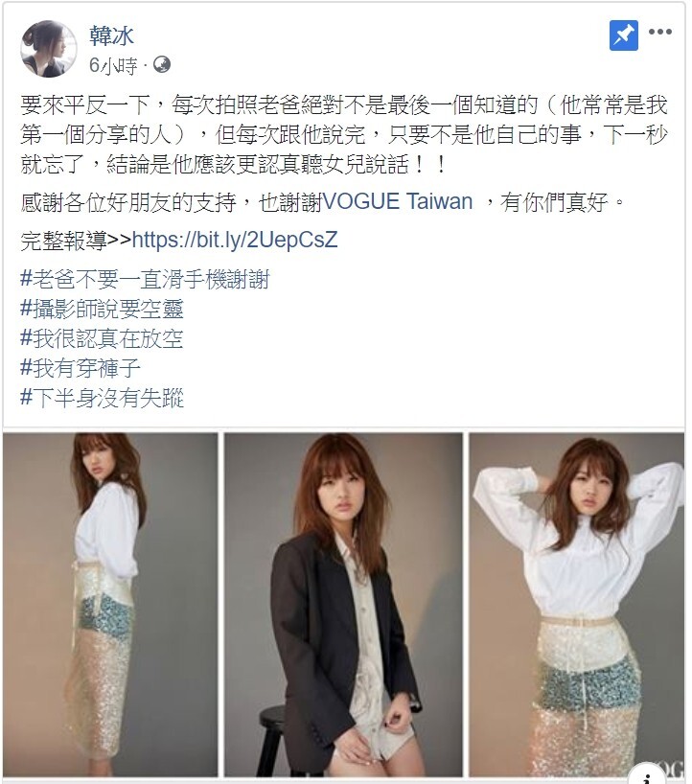This screenshot has width=692, height=784.
Task: Click hashtag #攝影師說要空靈
Action: [102, 309]
